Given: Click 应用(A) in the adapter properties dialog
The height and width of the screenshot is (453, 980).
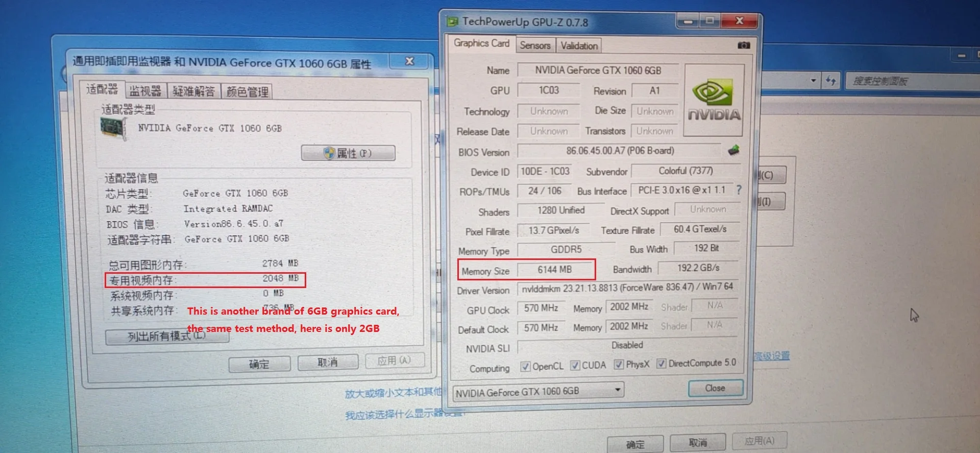Looking at the screenshot, I should tap(395, 361).
